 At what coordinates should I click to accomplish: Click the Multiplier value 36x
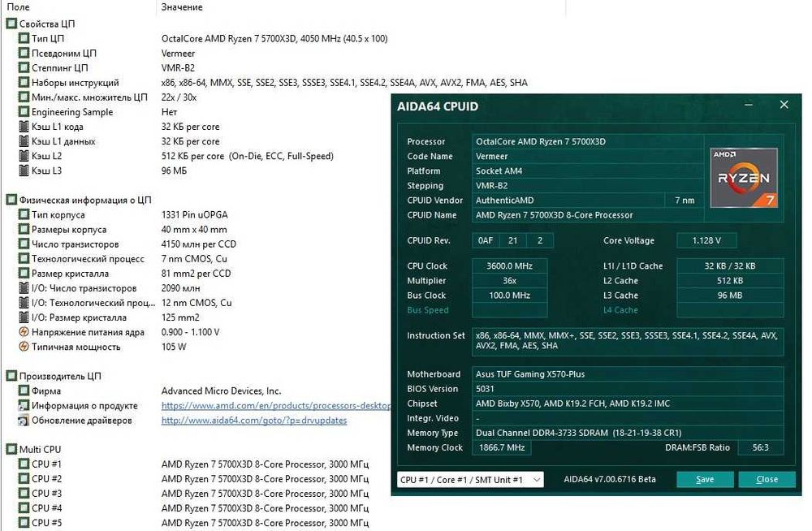coord(510,280)
